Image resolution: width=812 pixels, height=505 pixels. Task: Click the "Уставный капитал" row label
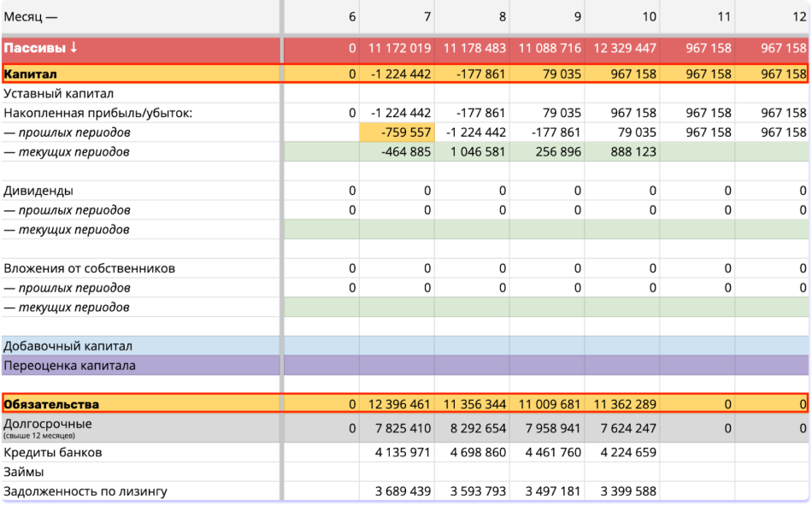tap(59, 94)
